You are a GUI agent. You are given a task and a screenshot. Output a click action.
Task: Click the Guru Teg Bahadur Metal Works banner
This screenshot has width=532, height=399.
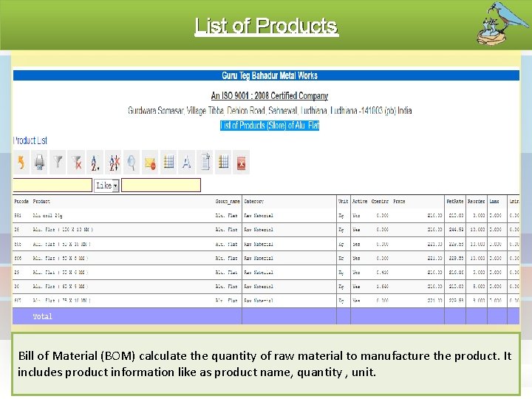(266, 75)
